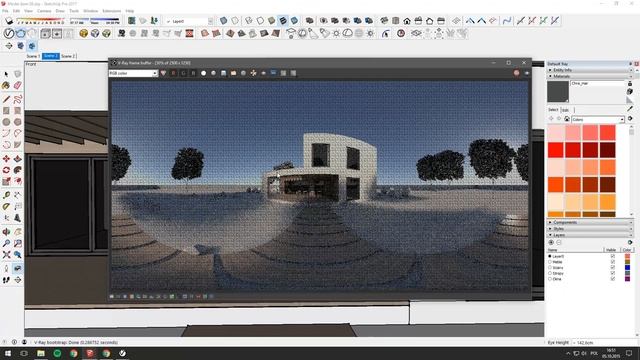Click the Materials home (In Model) icon
This screenshot has width=640, height=360.
(x=567, y=119)
